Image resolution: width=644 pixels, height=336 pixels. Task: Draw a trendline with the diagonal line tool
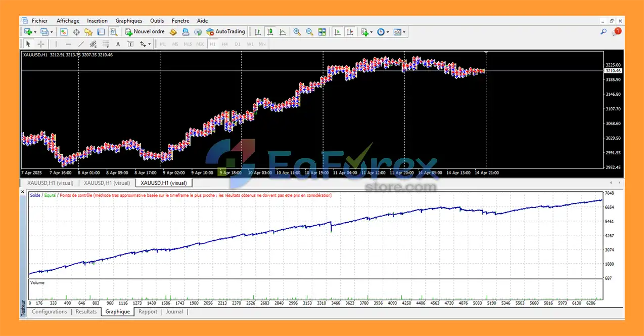point(81,44)
